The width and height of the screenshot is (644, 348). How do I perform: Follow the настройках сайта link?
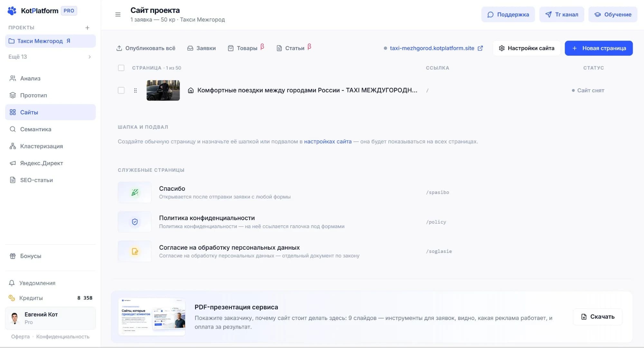[x=328, y=141]
